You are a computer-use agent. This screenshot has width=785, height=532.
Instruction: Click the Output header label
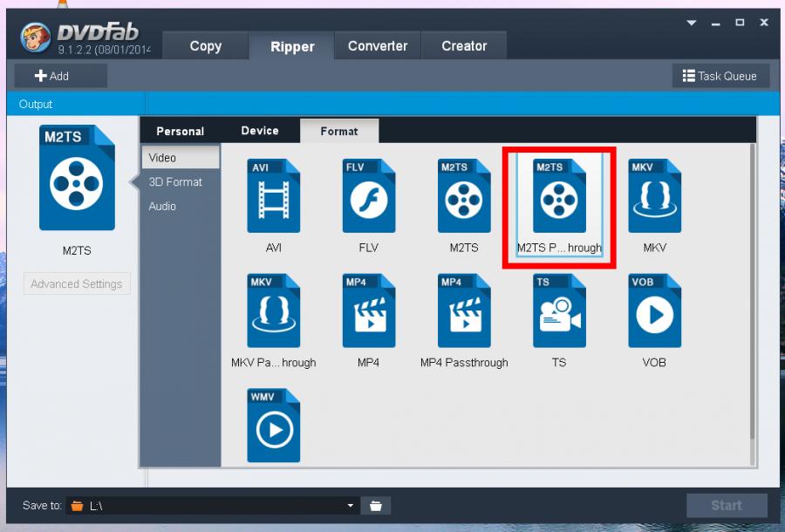coord(36,104)
